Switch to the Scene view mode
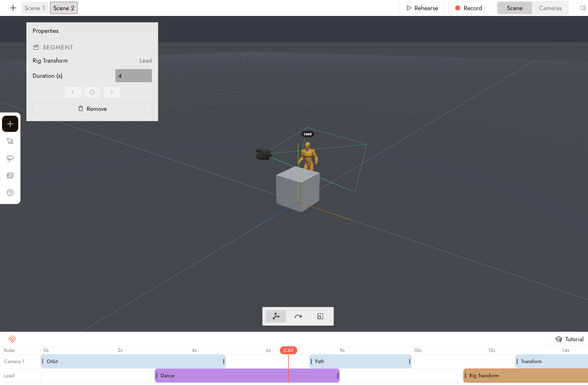The width and height of the screenshot is (588, 385). click(x=515, y=8)
